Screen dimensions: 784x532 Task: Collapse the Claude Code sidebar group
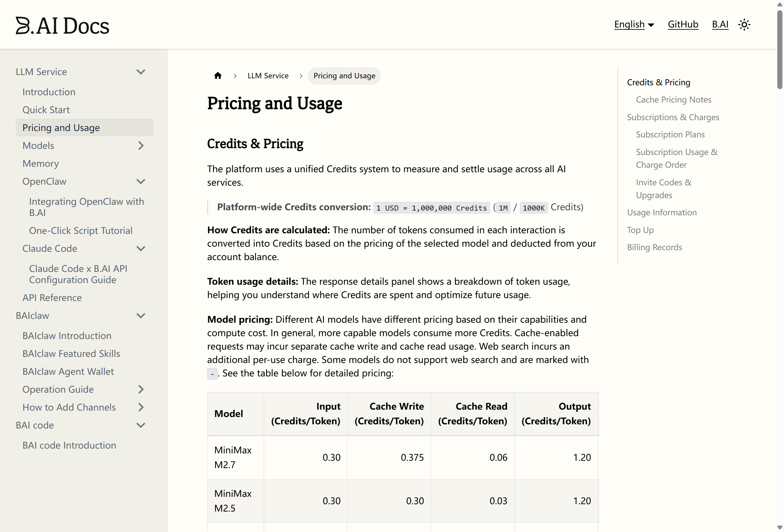click(141, 249)
